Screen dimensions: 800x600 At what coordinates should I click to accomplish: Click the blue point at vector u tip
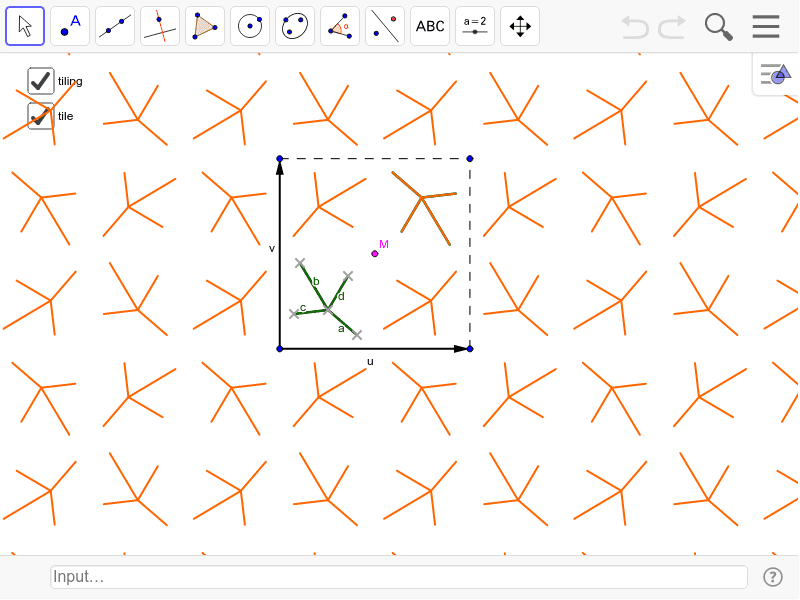pos(470,348)
